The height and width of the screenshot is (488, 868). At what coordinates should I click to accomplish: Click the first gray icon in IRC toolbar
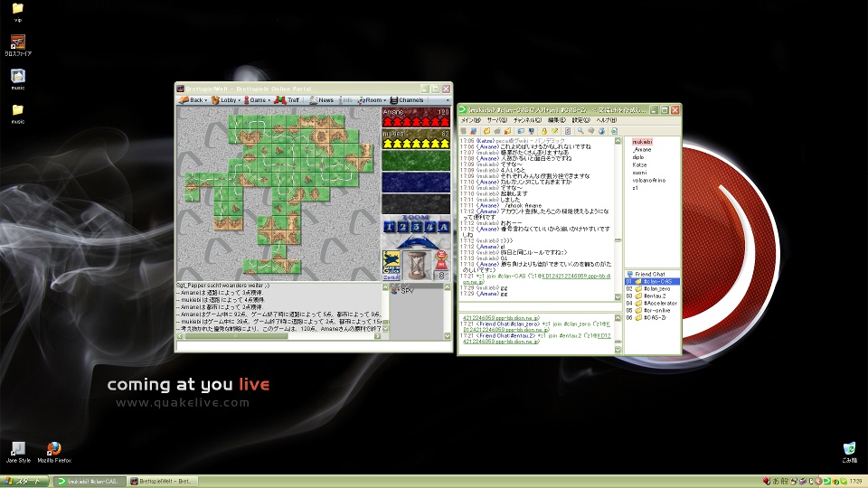click(x=463, y=131)
